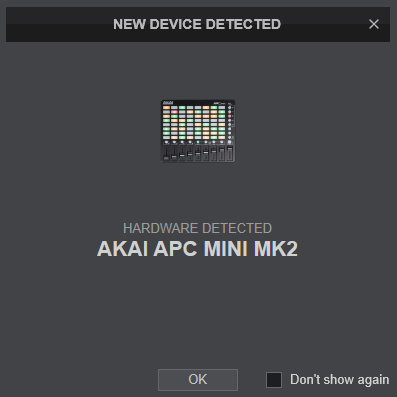
Task: Enable the Don't show again checkbox
Action: click(x=274, y=380)
